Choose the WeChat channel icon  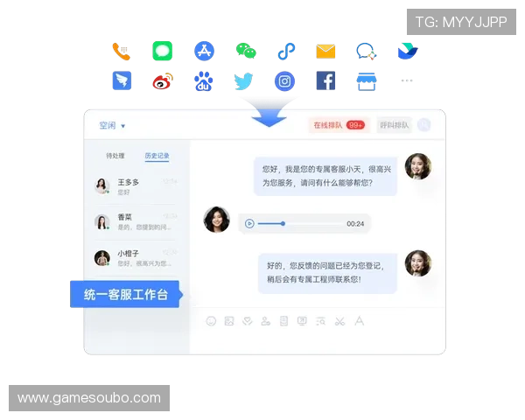pos(246,51)
